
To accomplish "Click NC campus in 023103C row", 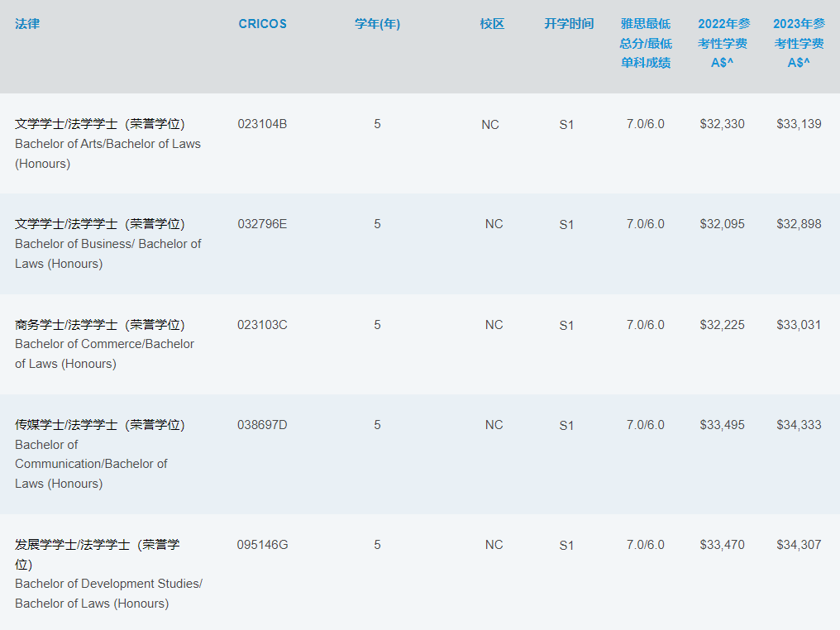I will click(x=494, y=325).
